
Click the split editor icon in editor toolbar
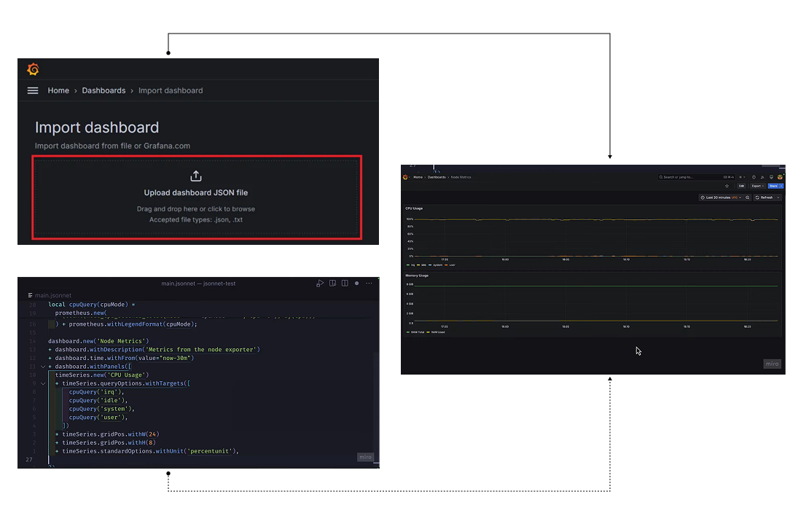pyautogui.click(x=345, y=283)
